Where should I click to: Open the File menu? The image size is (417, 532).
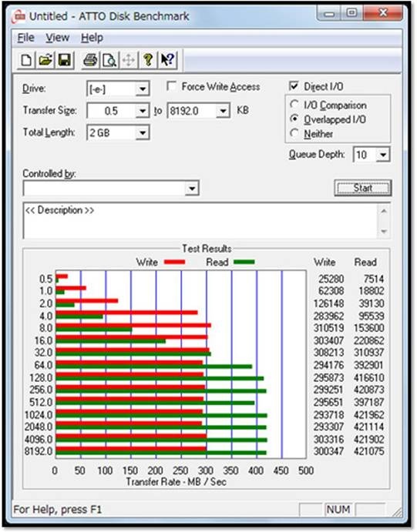[x=25, y=38]
